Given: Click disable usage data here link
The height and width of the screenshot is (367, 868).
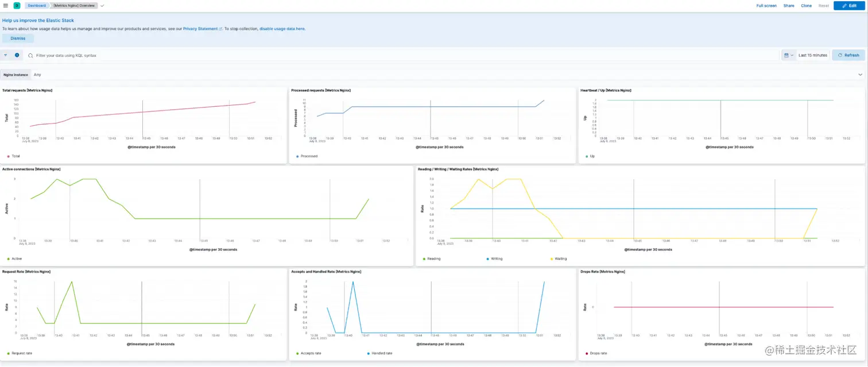Looking at the screenshot, I should (282, 29).
